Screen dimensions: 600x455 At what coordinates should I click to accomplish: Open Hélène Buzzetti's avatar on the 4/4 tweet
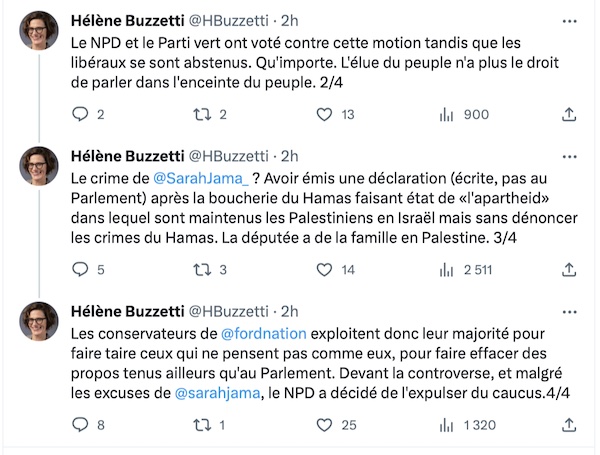pyautogui.click(x=39, y=321)
